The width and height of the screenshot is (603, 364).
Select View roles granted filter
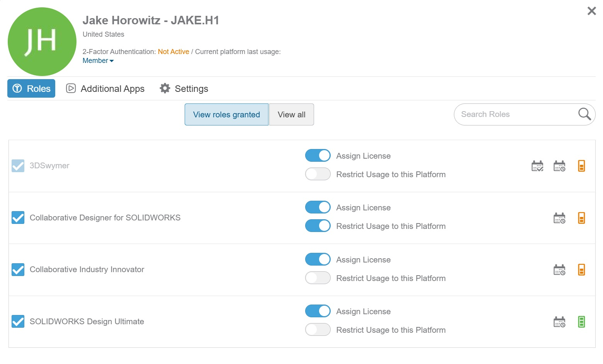coord(226,115)
